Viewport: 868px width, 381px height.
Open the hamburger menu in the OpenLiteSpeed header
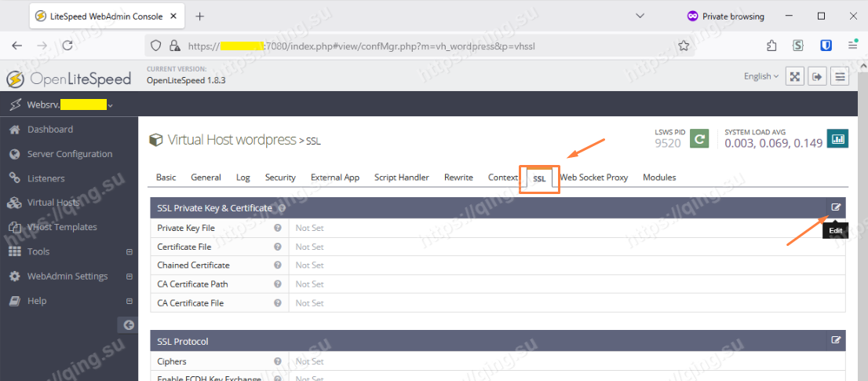841,76
